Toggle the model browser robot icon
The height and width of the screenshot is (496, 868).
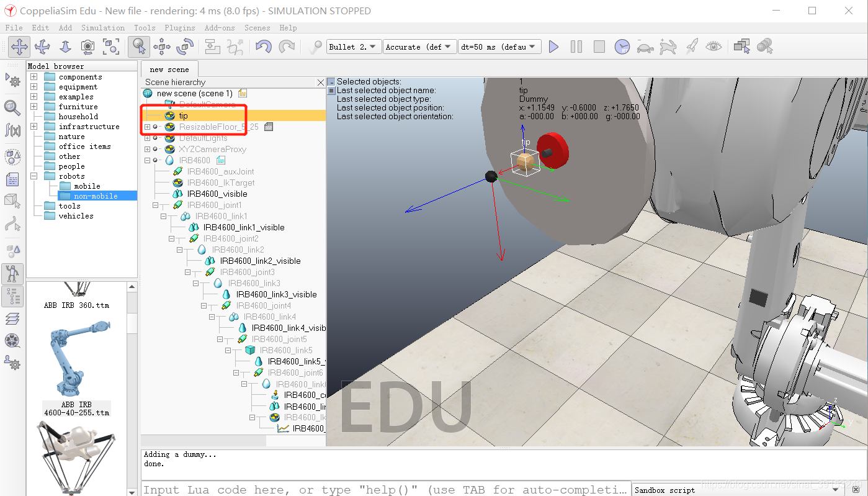(12, 274)
